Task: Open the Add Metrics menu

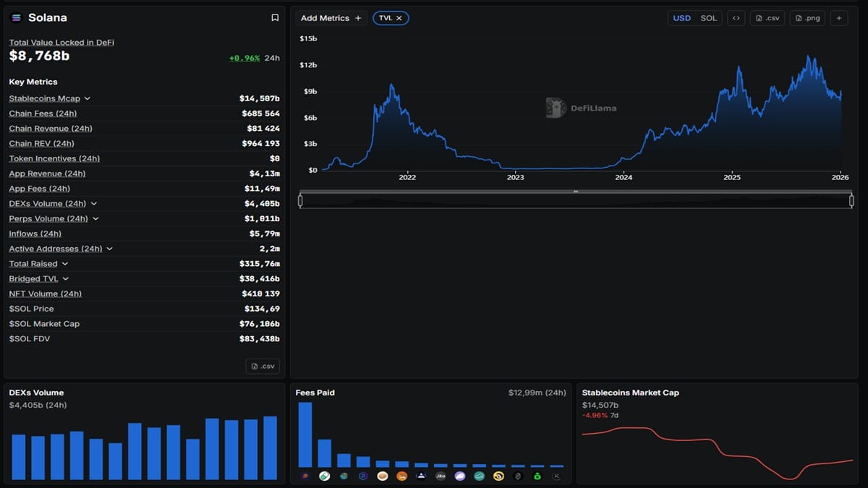Action: point(331,18)
